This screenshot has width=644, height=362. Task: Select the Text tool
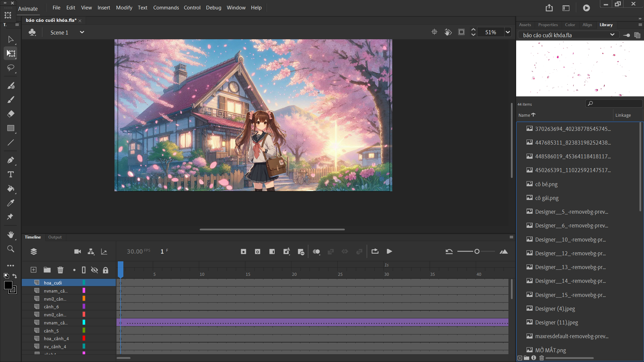coord(11,174)
